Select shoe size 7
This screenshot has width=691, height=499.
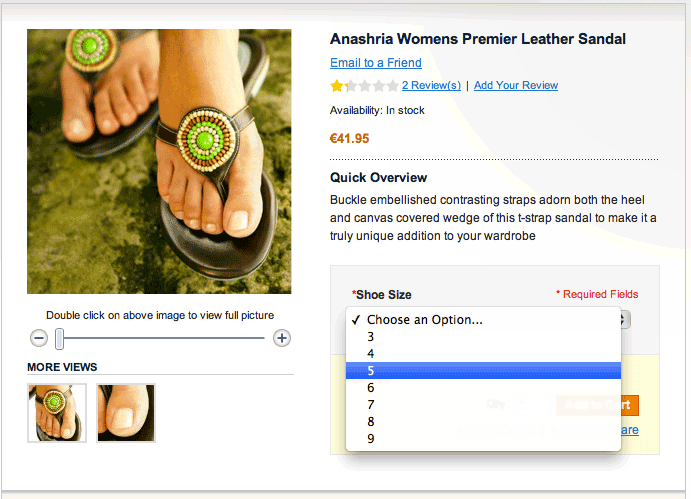(371, 405)
